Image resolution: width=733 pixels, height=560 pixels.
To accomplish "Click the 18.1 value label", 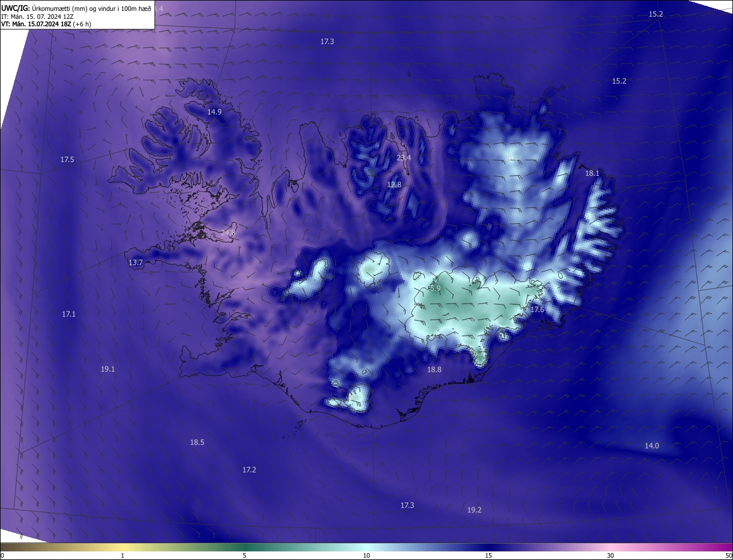I will pyautogui.click(x=592, y=173).
